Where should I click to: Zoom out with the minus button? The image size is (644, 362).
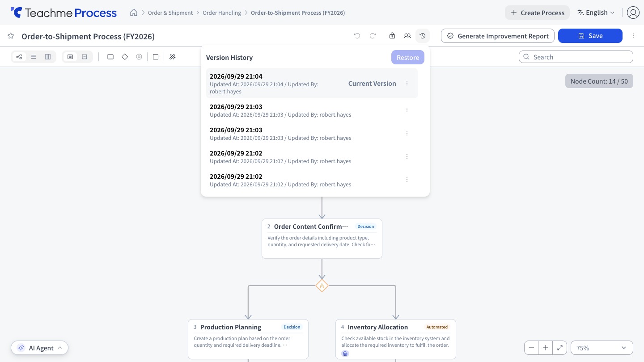(x=531, y=348)
